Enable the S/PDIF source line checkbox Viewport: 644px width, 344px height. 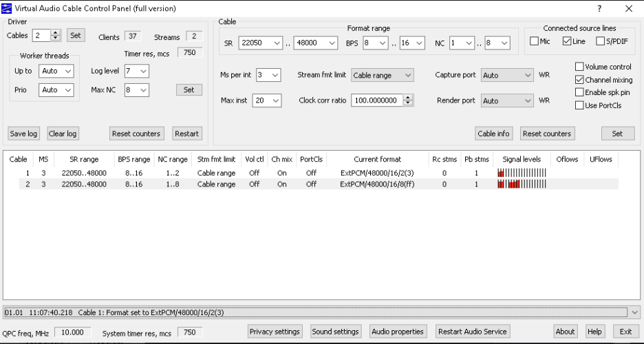[600, 41]
